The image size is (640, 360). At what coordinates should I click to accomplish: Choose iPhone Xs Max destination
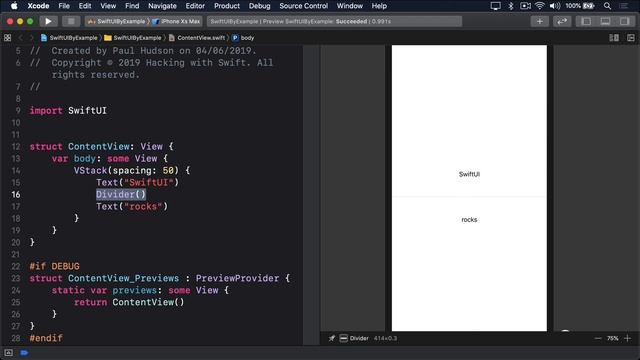click(x=176, y=21)
